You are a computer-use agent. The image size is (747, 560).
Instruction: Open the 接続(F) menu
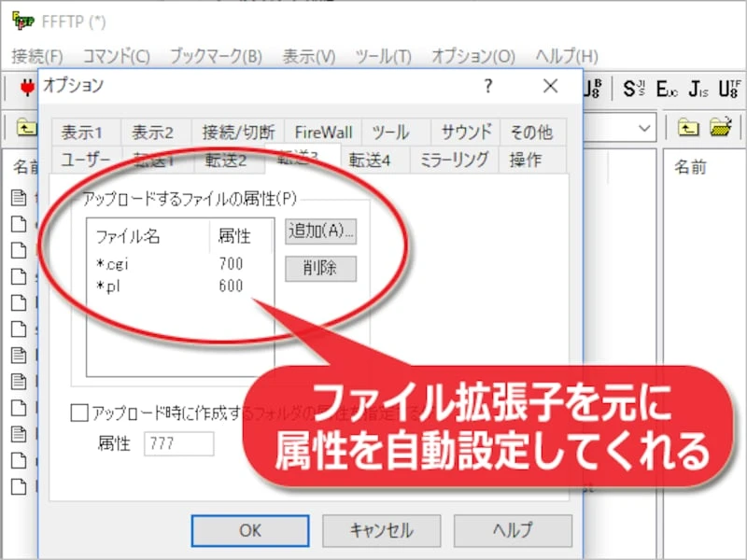coord(37,57)
